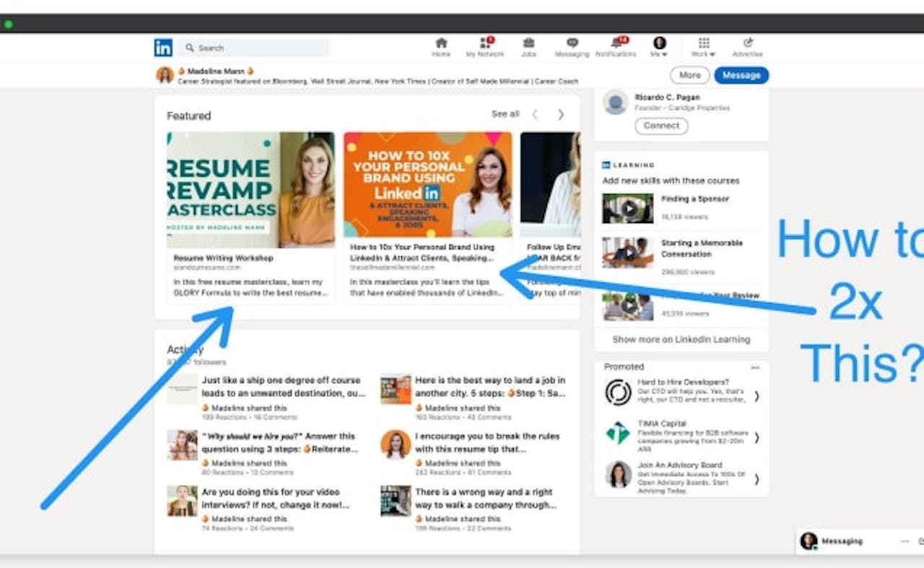Click video interviews post thumbnail
Image resolution: width=924 pixels, height=568 pixels.
click(182, 500)
